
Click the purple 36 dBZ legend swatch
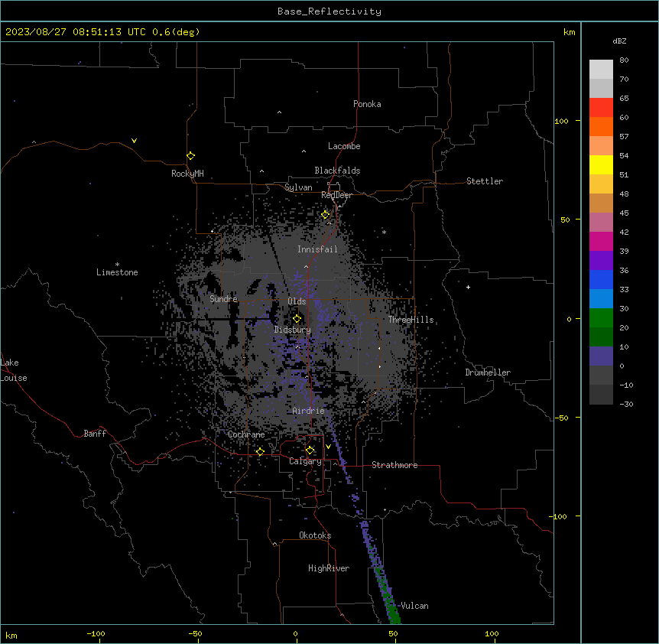click(x=601, y=261)
